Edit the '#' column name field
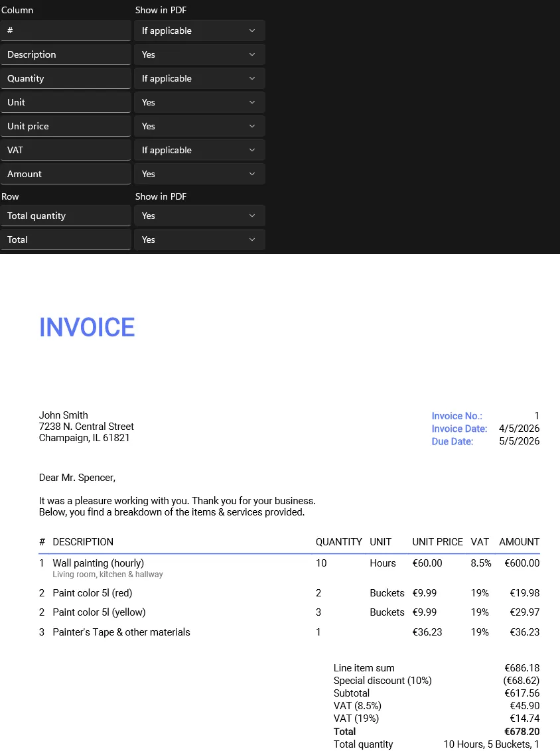The image size is (560, 751). tap(66, 31)
